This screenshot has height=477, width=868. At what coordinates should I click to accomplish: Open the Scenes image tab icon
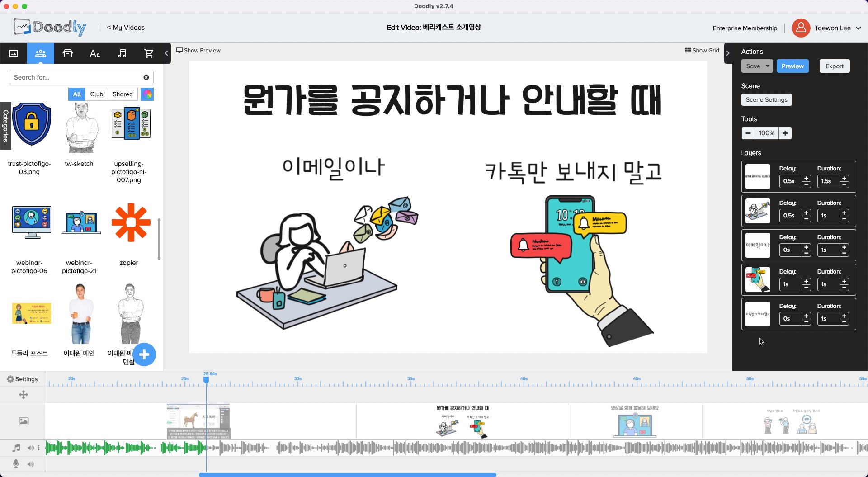14,53
